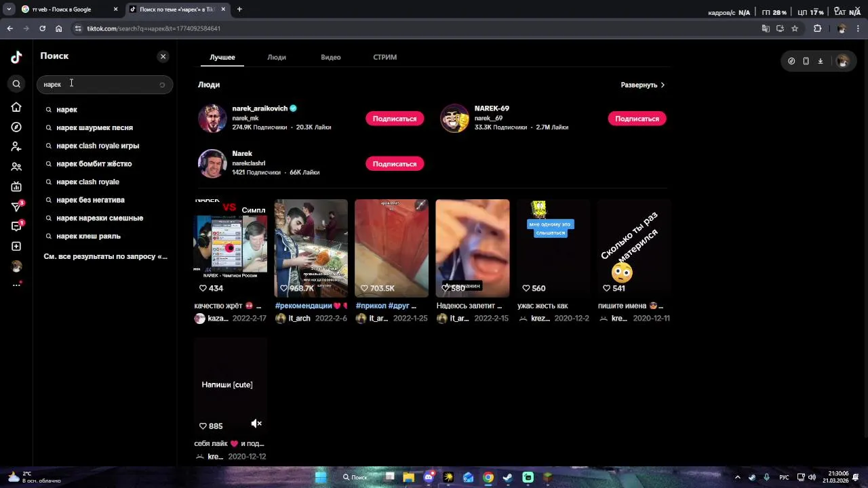This screenshot has width=868, height=488.
Task: Open profile avatar in left sidebar
Action: tap(16, 266)
